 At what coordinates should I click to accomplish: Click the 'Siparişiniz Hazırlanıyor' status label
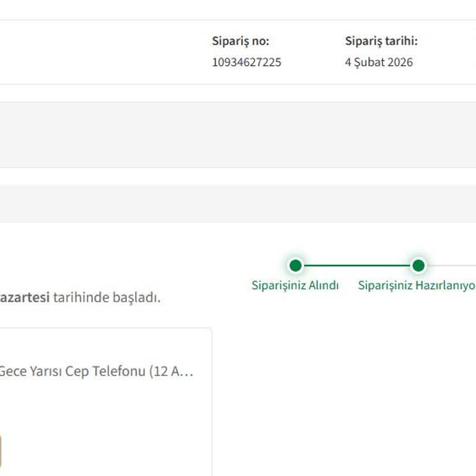[x=416, y=285]
